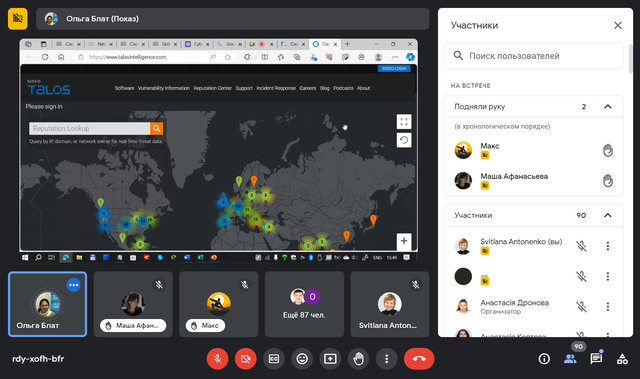Screen dimensions: 640x379
Task: Open more options three-dot menu in bottom bar
Action: [x=387, y=359]
